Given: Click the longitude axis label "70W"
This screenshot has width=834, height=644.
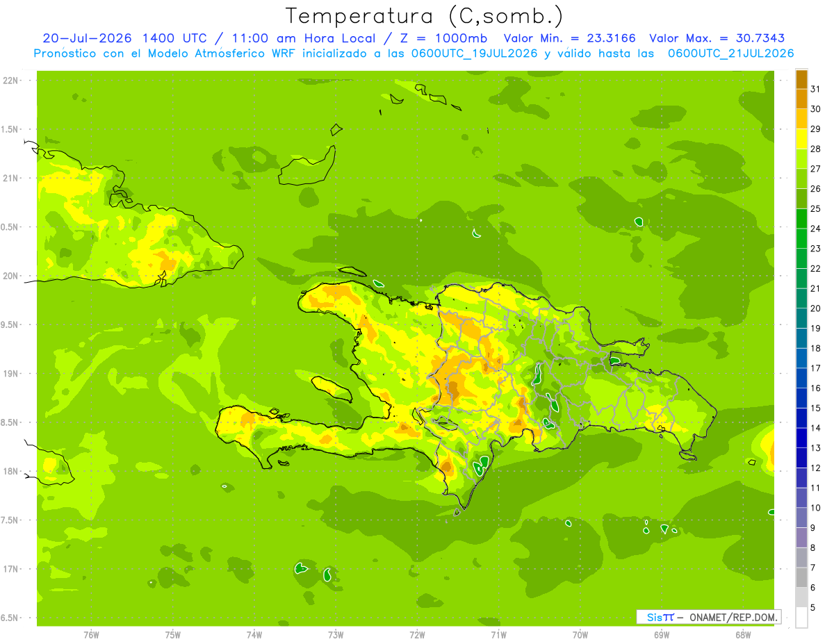Looking at the screenshot, I should [580, 635].
